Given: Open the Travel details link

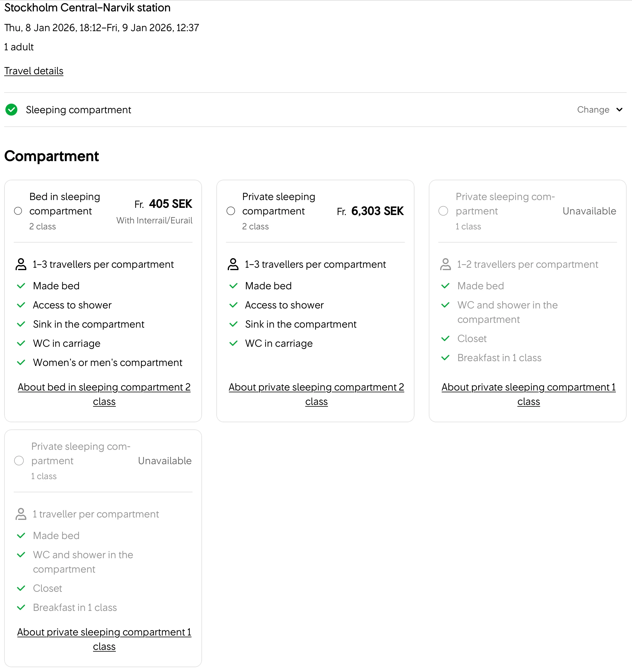Looking at the screenshot, I should click(34, 71).
